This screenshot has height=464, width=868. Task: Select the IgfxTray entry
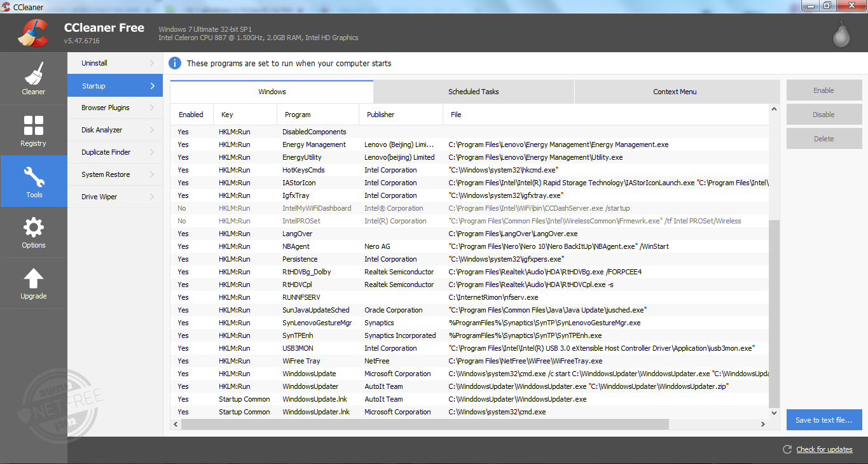coord(470,195)
